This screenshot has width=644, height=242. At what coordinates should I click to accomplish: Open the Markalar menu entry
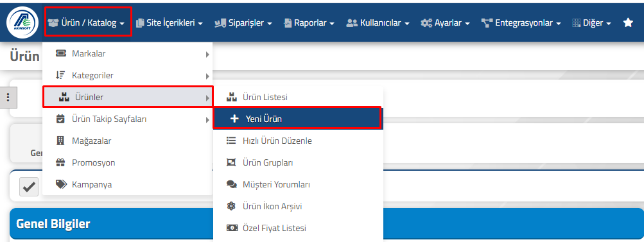tap(128, 54)
